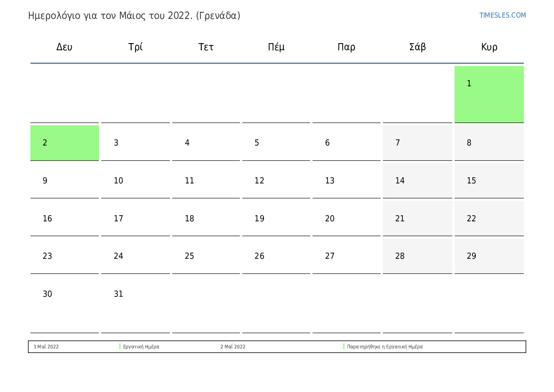Select day 10 in the calendar
Screen dimensions: 554x392
(136, 181)
